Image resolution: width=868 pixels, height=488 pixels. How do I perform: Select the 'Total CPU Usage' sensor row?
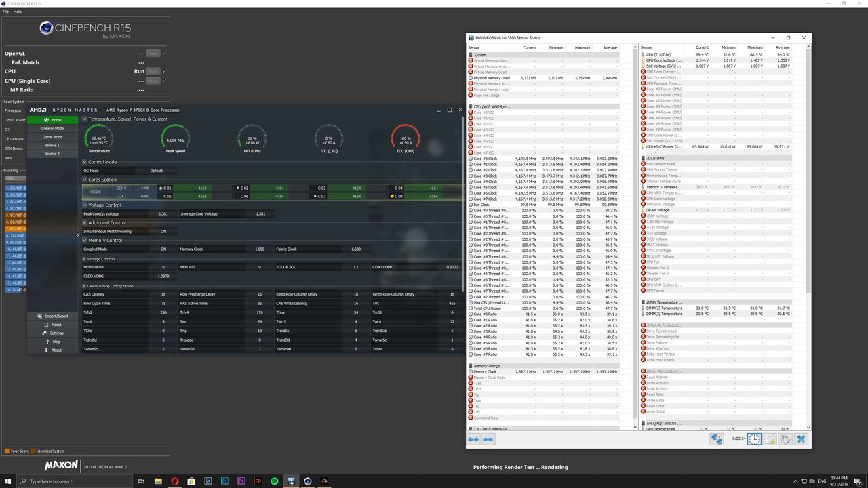click(543, 308)
